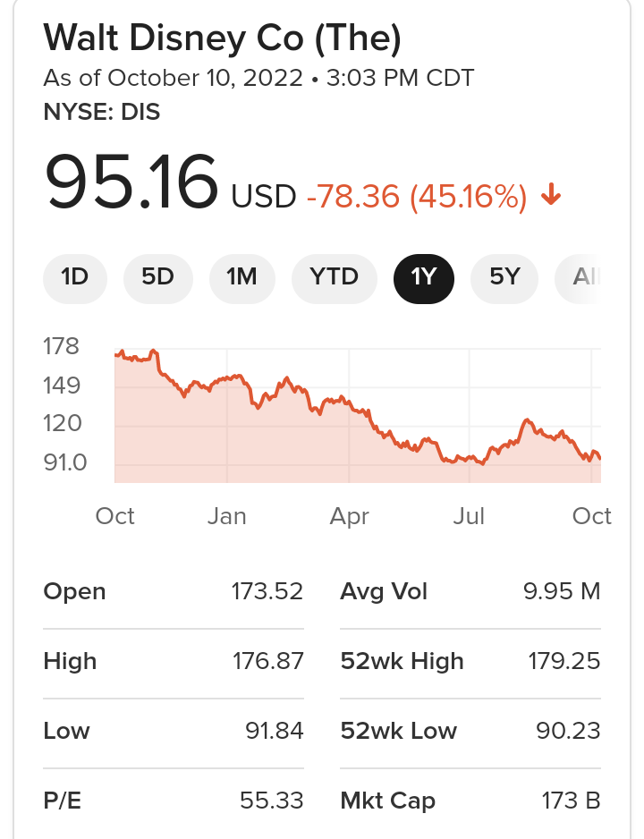Click the Mkt Cap row
The width and height of the screenshot is (644, 839).
click(470, 801)
